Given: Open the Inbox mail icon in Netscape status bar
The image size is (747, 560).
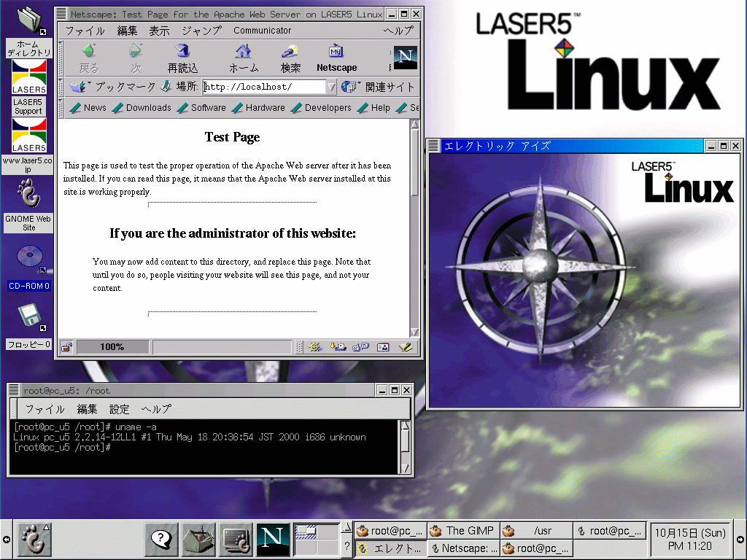Looking at the screenshot, I should [x=338, y=347].
